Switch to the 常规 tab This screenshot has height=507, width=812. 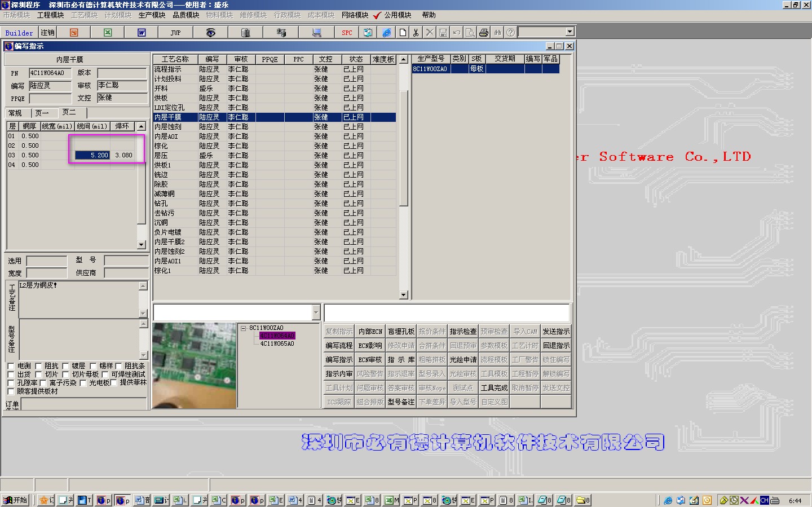(15, 113)
